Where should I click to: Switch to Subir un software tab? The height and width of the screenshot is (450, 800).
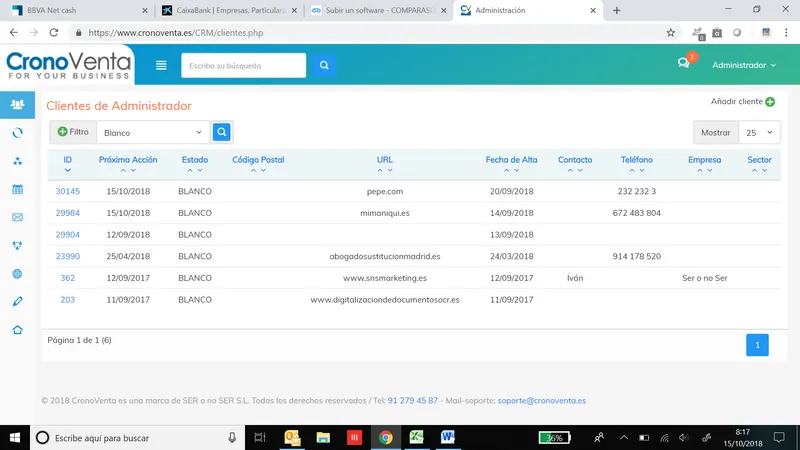coord(378,10)
